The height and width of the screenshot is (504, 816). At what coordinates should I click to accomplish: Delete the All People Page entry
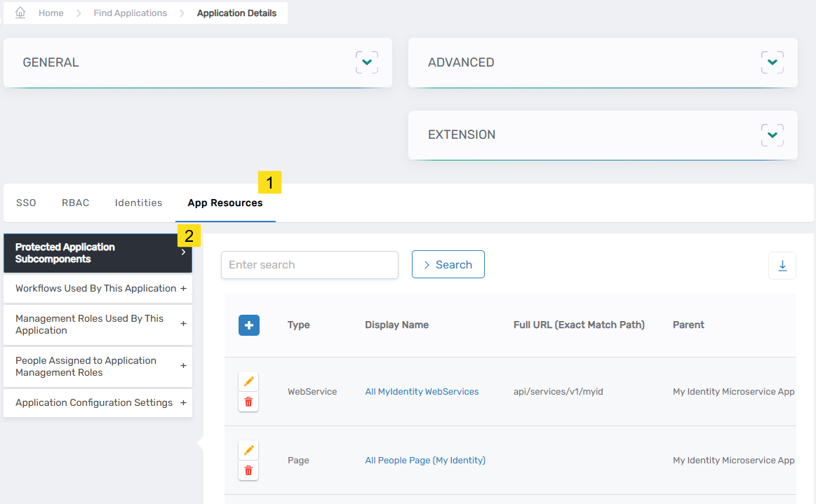(248, 470)
